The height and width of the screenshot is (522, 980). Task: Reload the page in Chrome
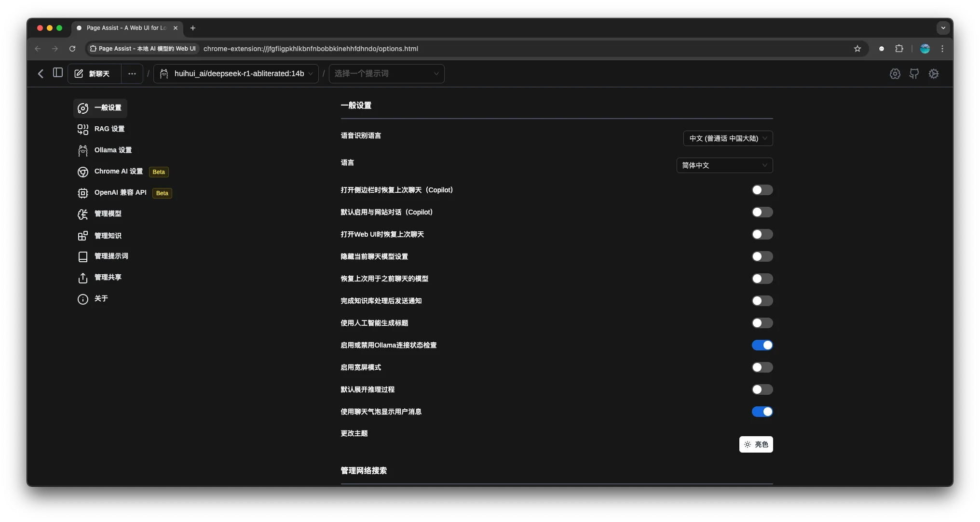click(72, 49)
